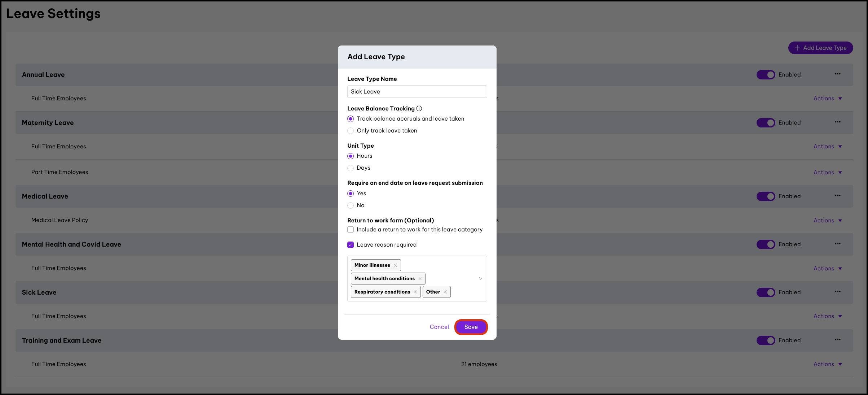The image size is (868, 395).
Task: Choose Days as the unit type
Action: pyautogui.click(x=351, y=168)
